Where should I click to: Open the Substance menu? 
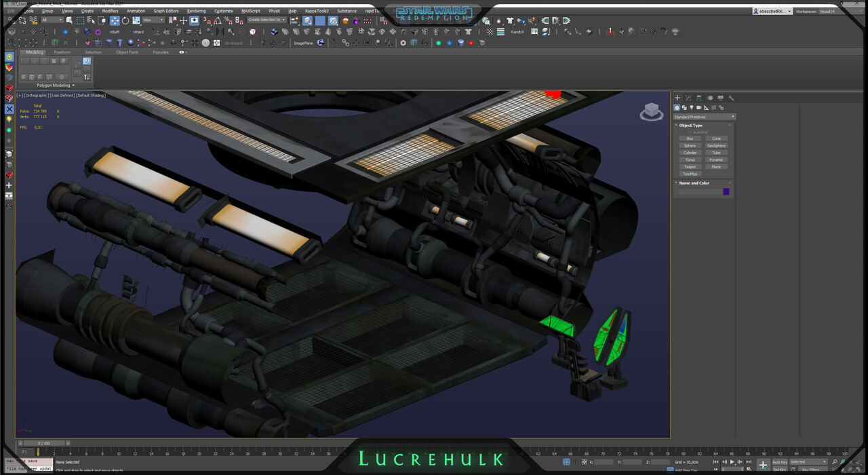pyautogui.click(x=347, y=11)
